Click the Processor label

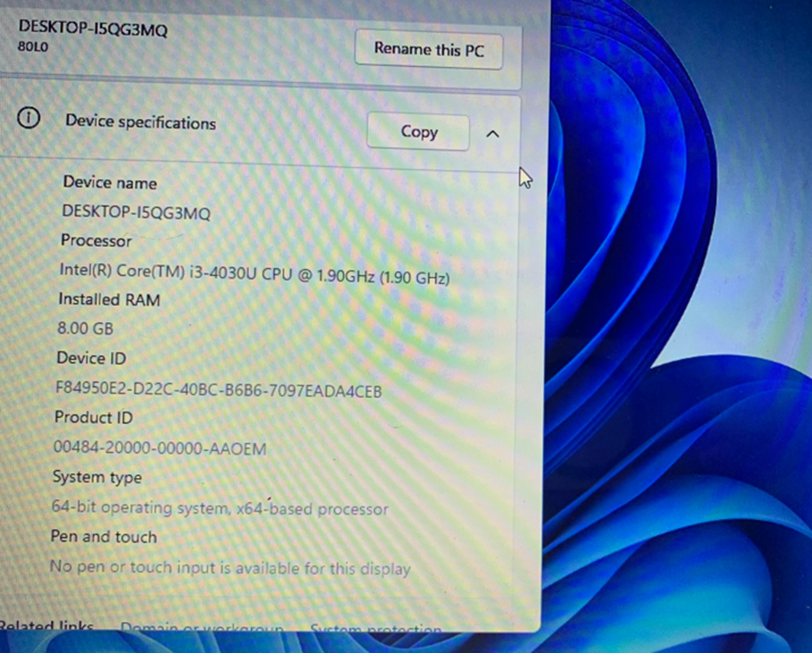tap(97, 241)
